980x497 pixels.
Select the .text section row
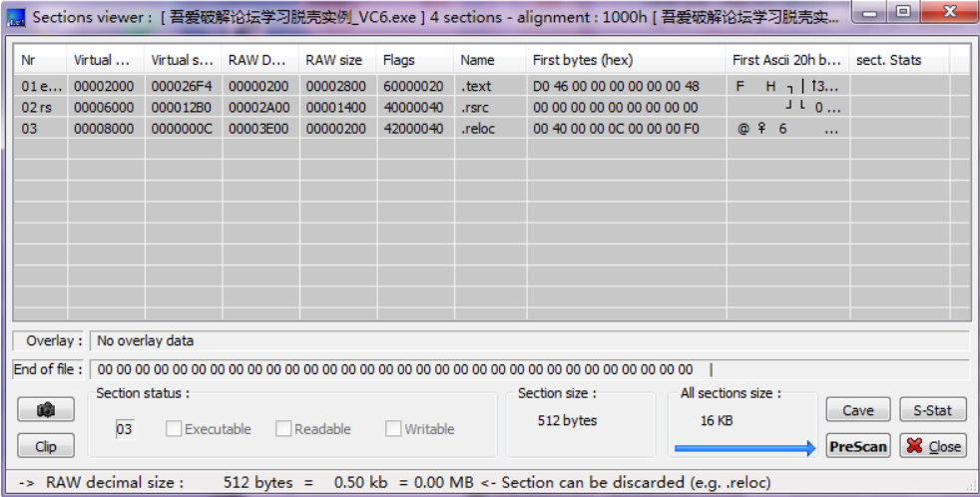pyautogui.click(x=477, y=87)
